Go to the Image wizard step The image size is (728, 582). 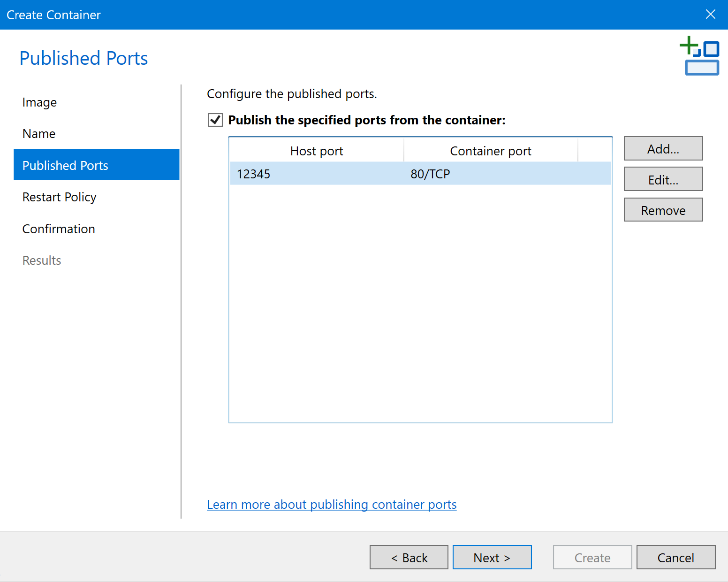click(x=39, y=102)
